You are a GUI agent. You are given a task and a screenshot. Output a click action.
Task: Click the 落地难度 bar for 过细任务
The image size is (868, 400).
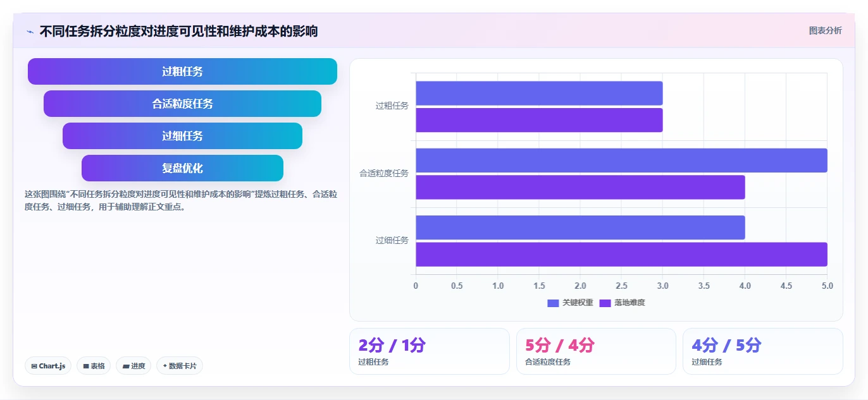[x=621, y=254]
